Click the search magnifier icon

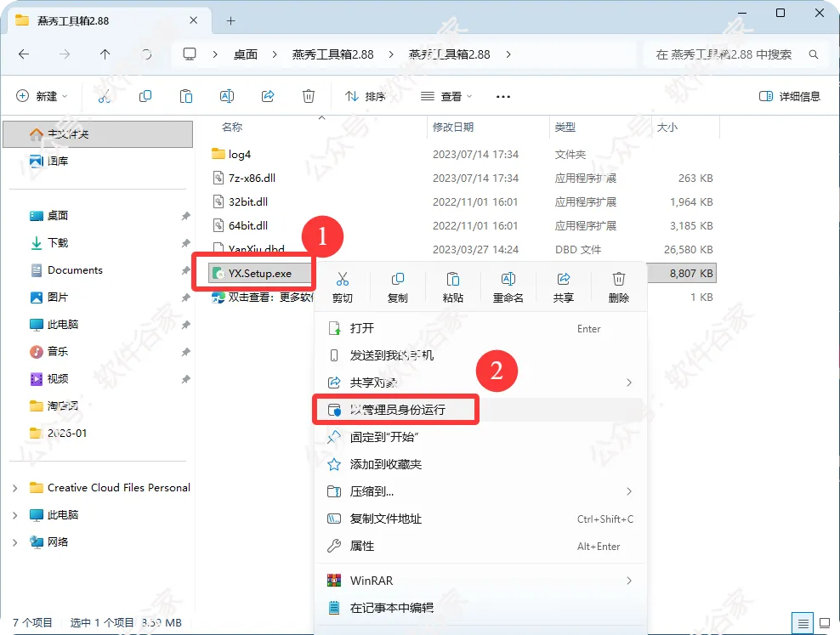pos(813,54)
